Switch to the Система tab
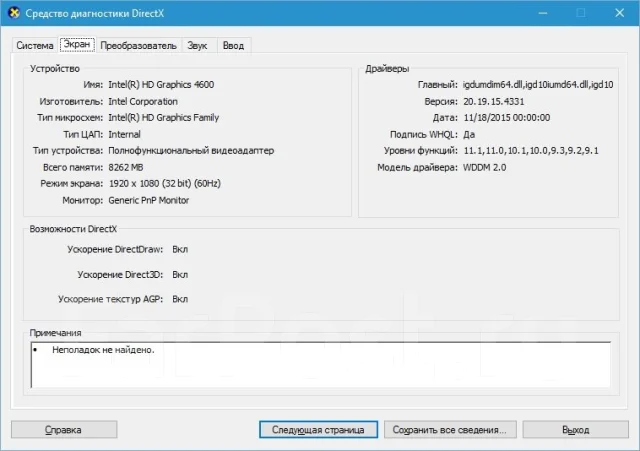 click(35, 46)
